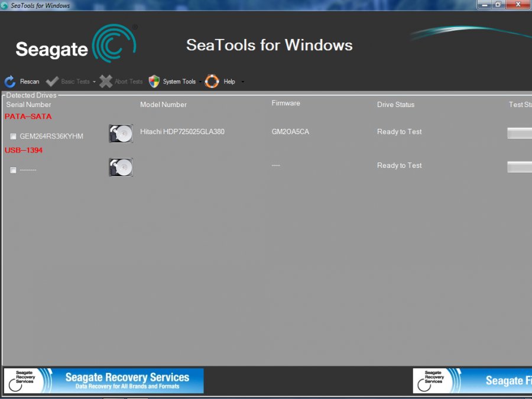Minimize the SeaTools window
Image resolution: width=532 pixels, height=399 pixels.
point(485,5)
